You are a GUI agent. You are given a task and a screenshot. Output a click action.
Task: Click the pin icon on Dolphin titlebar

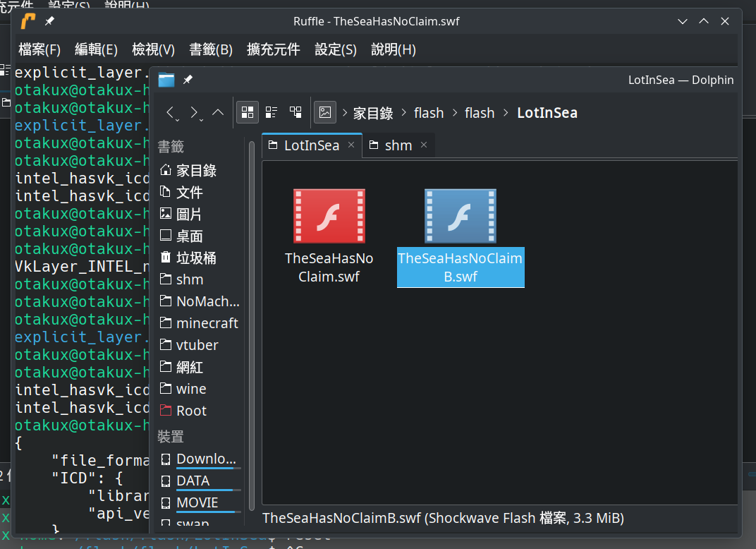click(188, 80)
